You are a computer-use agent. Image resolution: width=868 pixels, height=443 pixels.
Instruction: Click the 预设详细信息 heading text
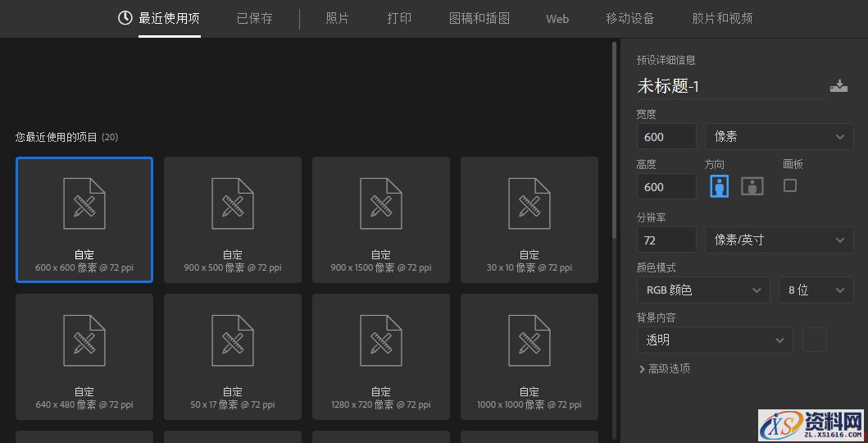click(666, 60)
